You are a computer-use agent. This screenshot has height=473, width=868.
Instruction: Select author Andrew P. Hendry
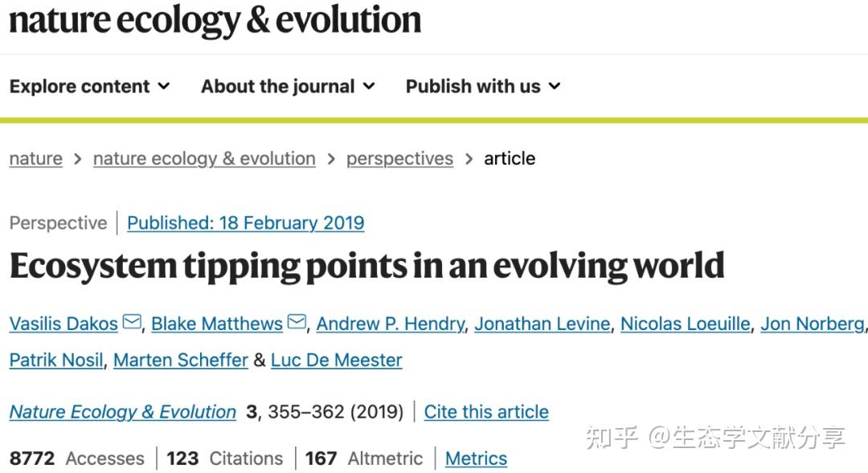point(390,324)
